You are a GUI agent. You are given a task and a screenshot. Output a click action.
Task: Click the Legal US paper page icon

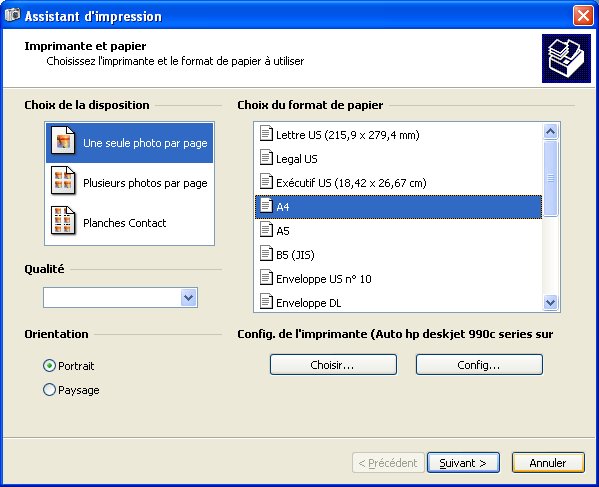(266, 157)
